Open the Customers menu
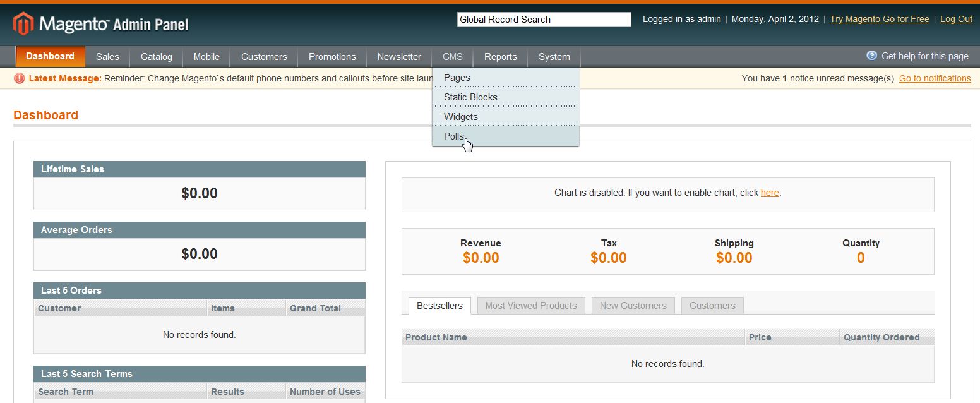The width and height of the screenshot is (980, 403). tap(264, 57)
